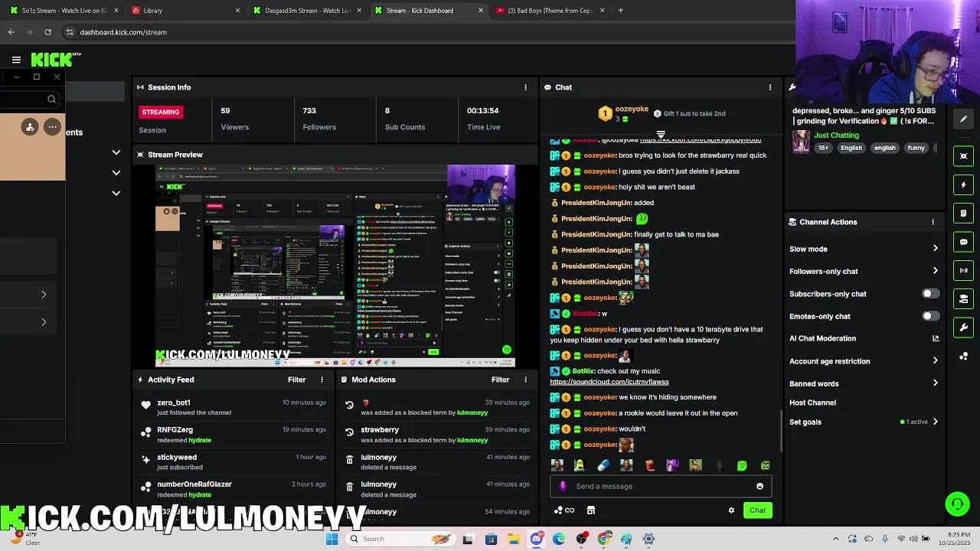980x551 pixels.
Task: Switch to the So1z Stream browser tab
Action: pos(64,11)
